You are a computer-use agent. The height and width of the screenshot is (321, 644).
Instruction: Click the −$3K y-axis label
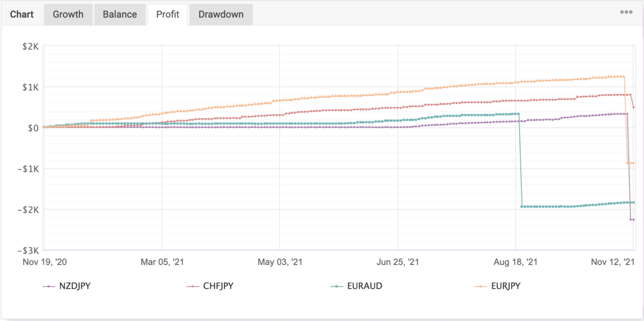click(27, 250)
